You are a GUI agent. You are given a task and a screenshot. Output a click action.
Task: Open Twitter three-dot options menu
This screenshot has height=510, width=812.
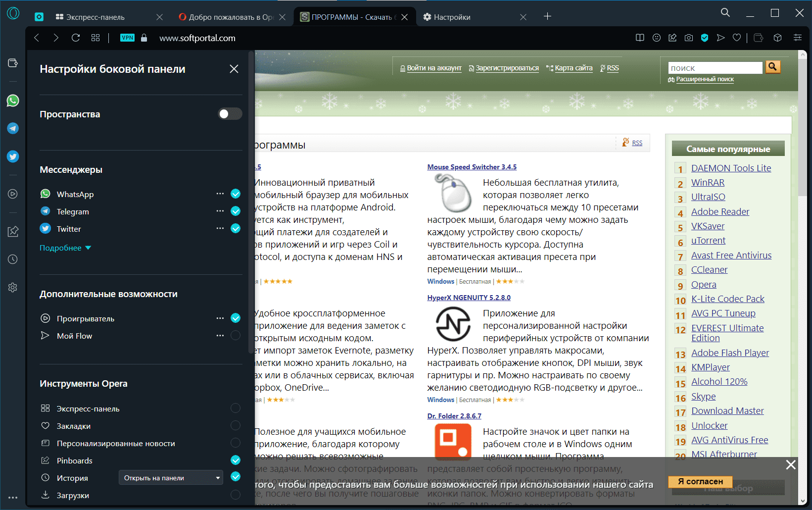click(x=220, y=228)
